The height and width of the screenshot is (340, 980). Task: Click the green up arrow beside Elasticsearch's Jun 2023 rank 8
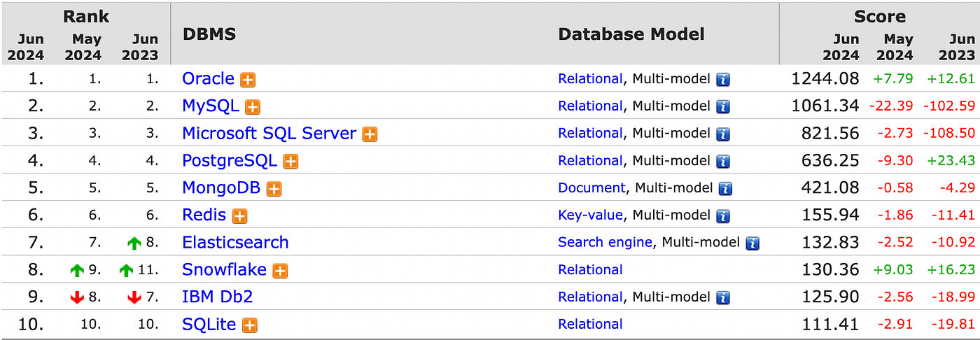tap(134, 243)
